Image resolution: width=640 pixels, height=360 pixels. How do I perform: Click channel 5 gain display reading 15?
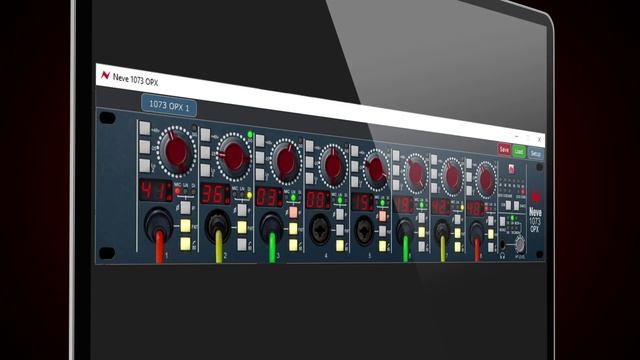click(362, 202)
